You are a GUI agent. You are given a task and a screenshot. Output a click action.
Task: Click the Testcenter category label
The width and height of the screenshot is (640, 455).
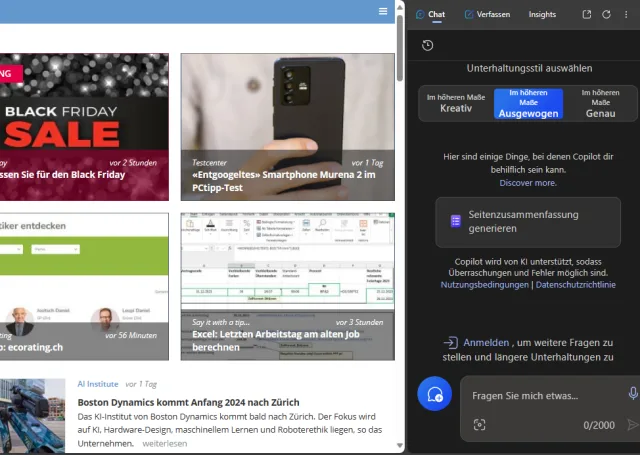[x=209, y=162]
